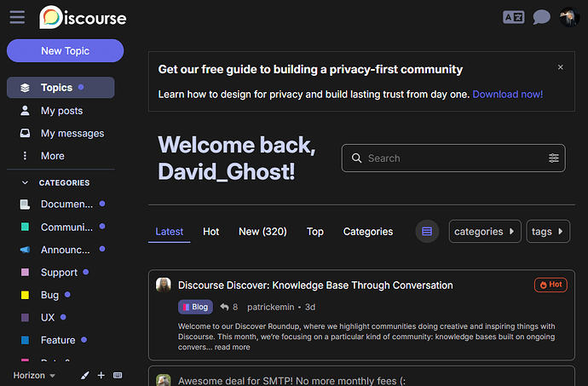Click the plus icon in sidebar footer
Viewport: 588px width, 386px height.
(x=101, y=375)
